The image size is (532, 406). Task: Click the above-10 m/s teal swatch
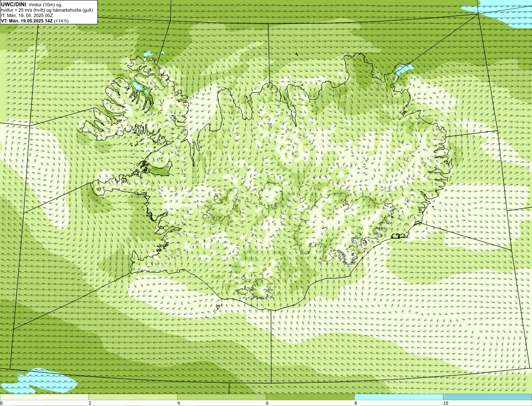pos(488,397)
